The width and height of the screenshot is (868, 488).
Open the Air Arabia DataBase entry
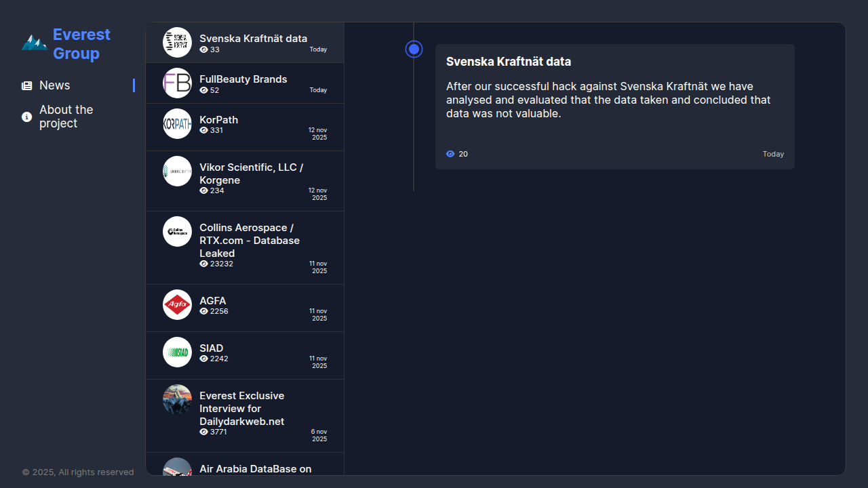(x=255, y=468)
